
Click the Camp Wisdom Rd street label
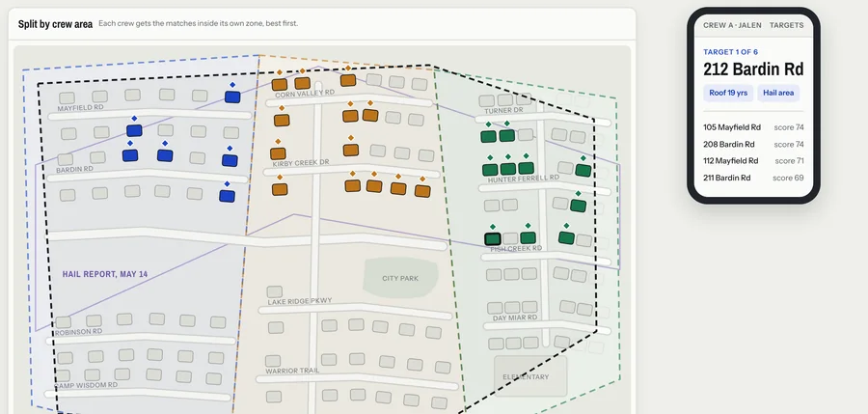coord(85,385)
